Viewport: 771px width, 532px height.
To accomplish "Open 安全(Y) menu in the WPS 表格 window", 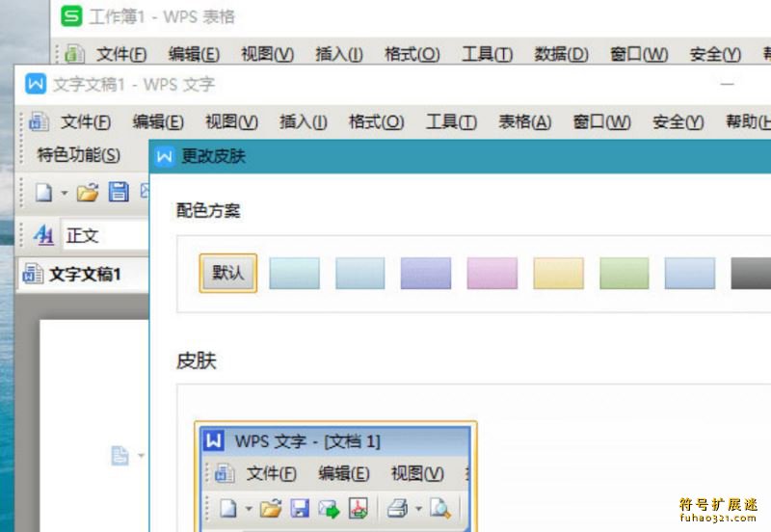I will pyautogui.click(x=715, y=54).
